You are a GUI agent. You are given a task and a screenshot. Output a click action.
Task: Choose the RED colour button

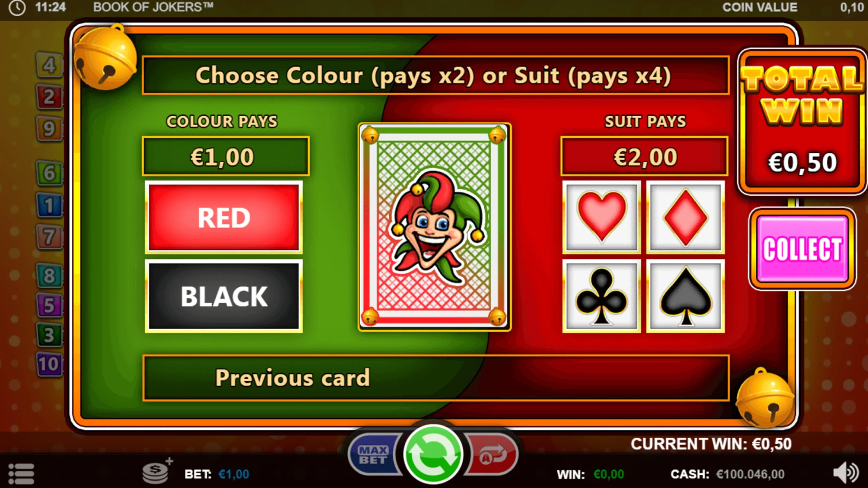[x=224, y=217]
